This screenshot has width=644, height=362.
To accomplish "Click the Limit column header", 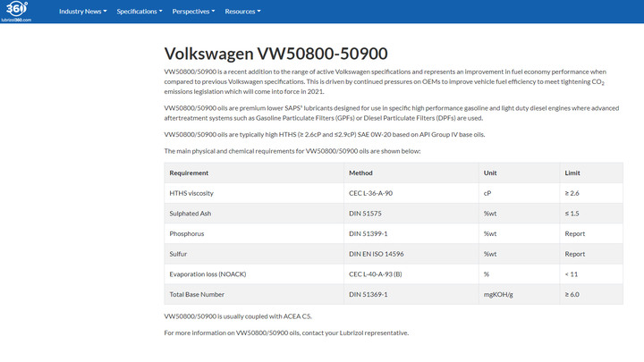I will click(x=591, y=173).
